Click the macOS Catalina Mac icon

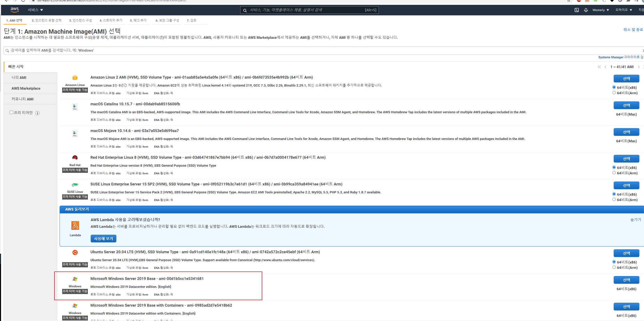[x=75, y=107]
